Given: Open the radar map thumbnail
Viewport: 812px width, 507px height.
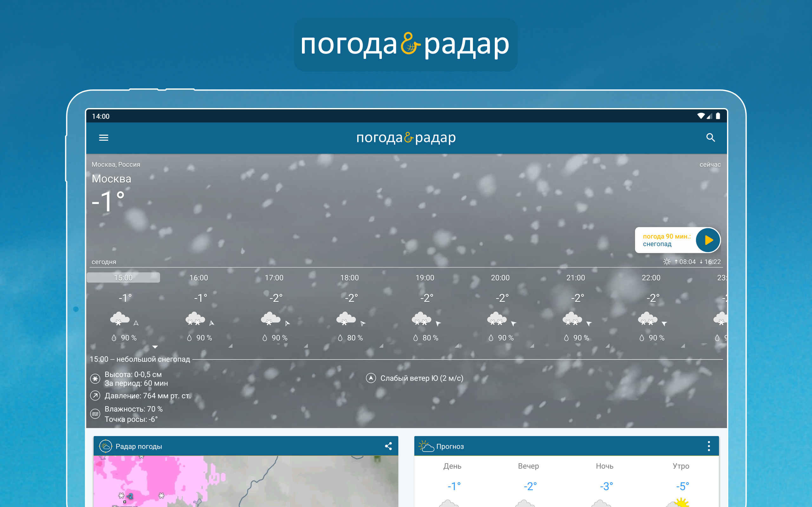Looking at the screenshot, I should (x=246, y=481).
